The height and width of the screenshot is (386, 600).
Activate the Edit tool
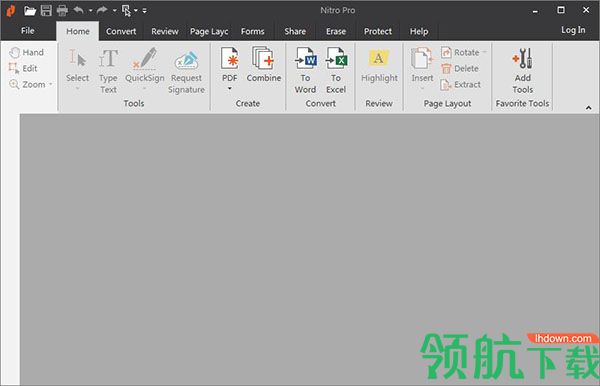pyautogui.click(x=23, y=68)
